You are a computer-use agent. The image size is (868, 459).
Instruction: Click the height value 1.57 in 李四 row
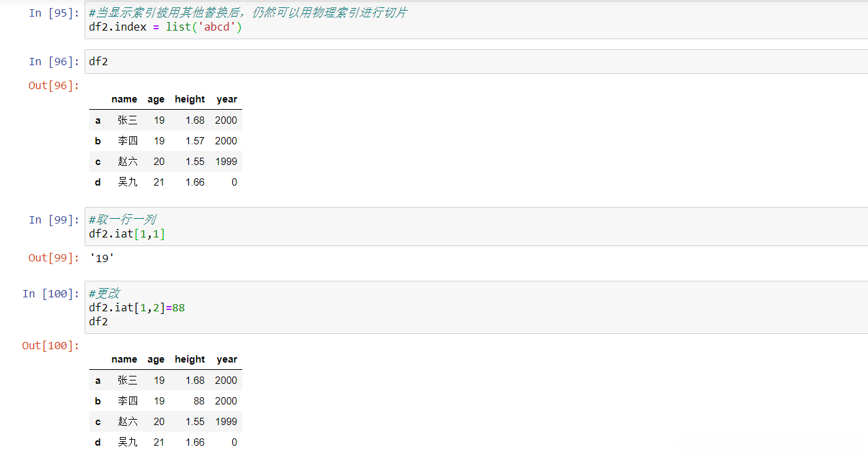point(195,141)
